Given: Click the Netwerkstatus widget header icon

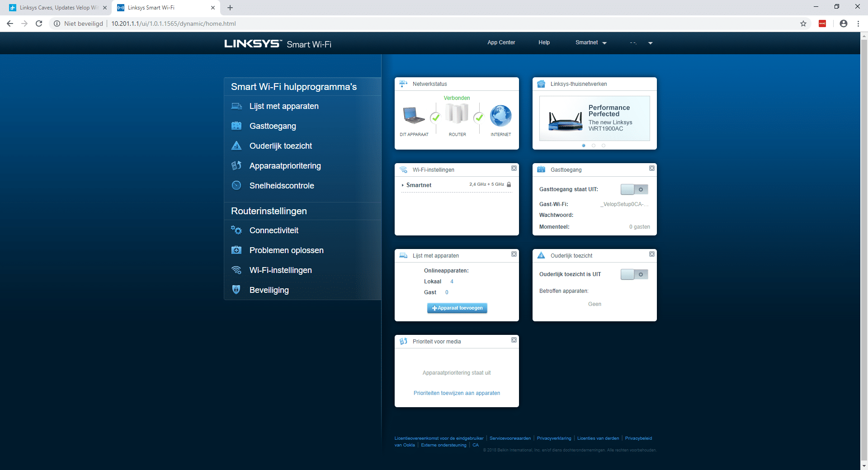Looking at the screenshot, I should (x=403, y=84).
